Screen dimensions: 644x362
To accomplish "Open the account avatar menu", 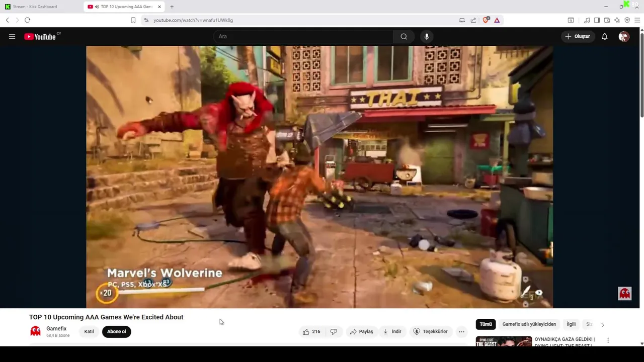I will coord(624,36).
